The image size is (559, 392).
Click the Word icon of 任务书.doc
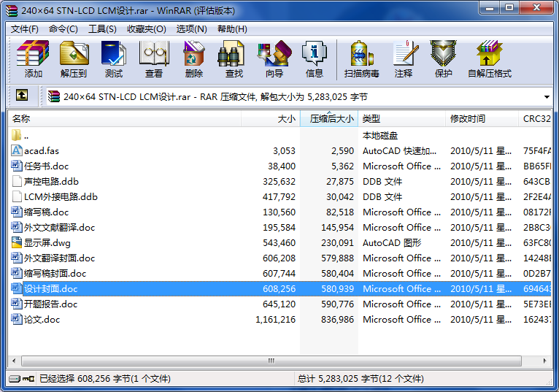(x=16, y=166)
